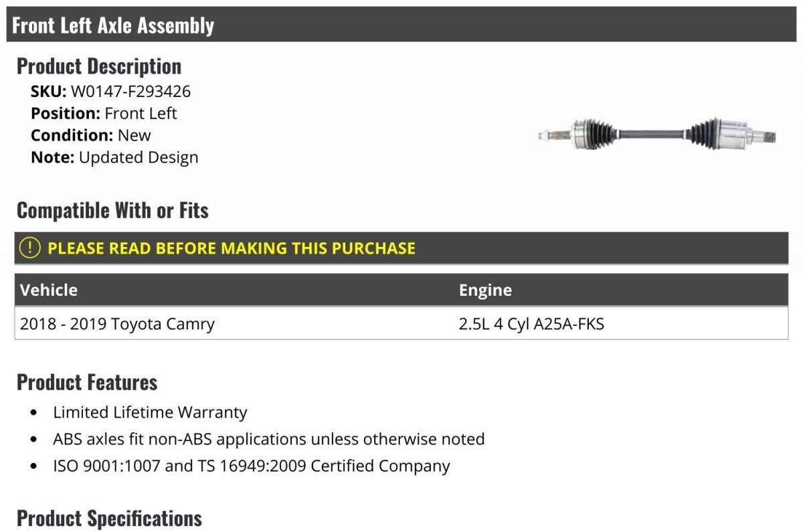Screen dimensions: 803x532
Task: Click the Front Left Axle Assembly header
Action: tap(113, 25)
